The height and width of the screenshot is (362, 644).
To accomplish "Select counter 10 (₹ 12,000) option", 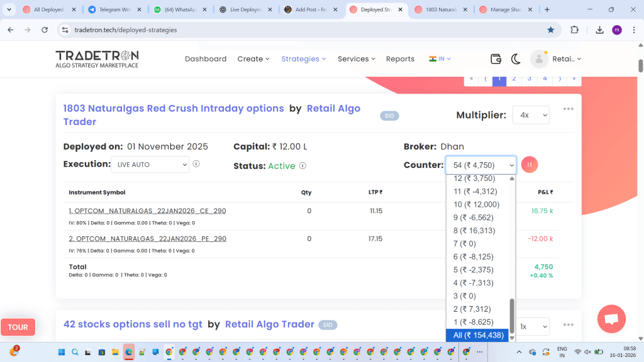I will coord(476,204).
